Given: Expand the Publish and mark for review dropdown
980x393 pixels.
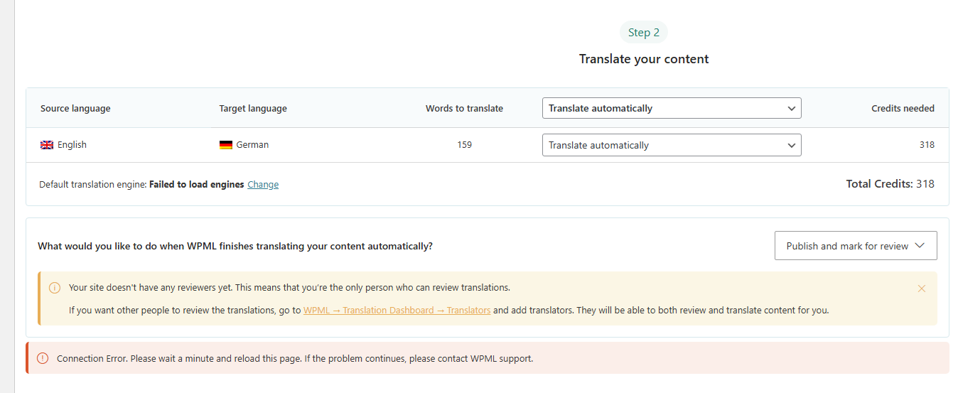Looking at the screenshot, I should [x=856, y=246].
